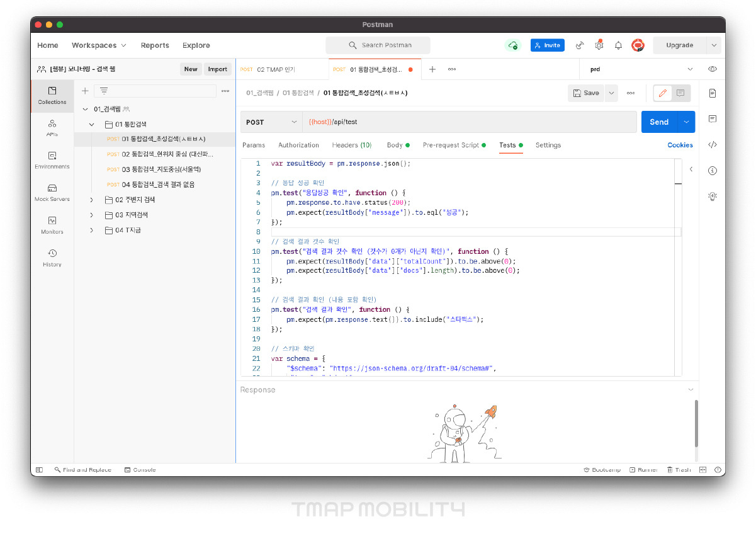Open the Workspaces dropdown
756x536 pixels.
pyautogui.click(x=99, y=45)
